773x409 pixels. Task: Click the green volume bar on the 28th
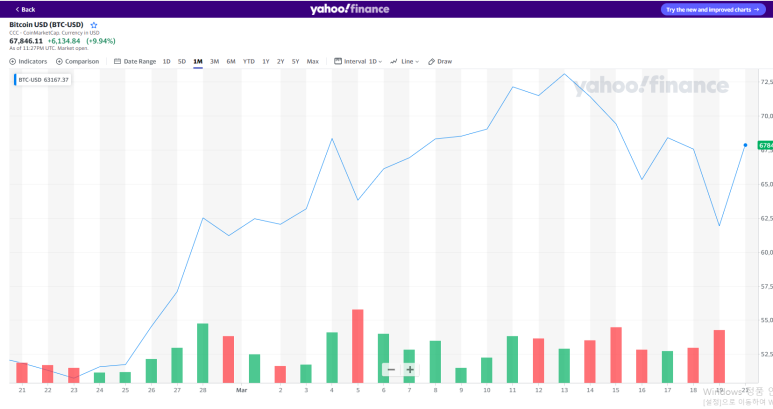pos(203,353)
